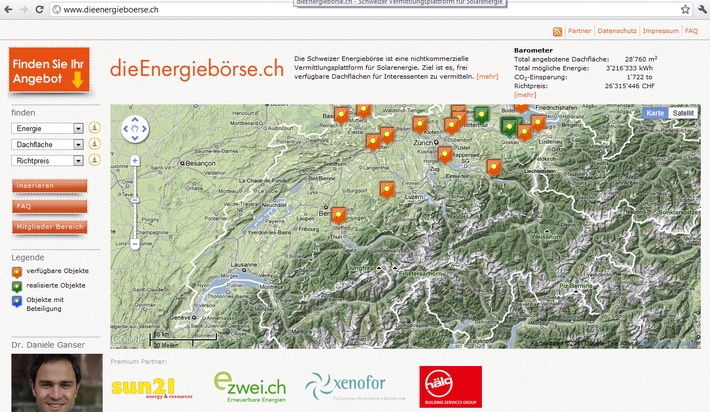Viewport: 710px width, 412px height.
Task: Pan the map down using the arrow control
Action: [135, 138]
